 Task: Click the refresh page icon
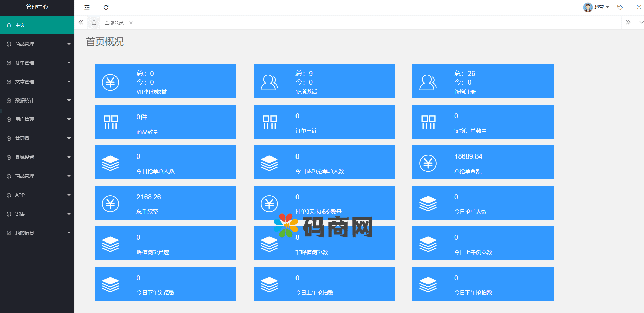click(106, 7)
